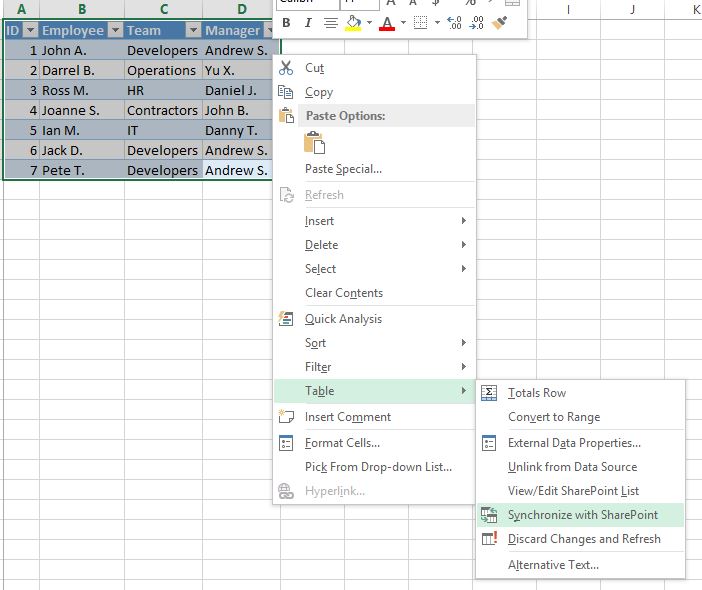Open External Data Properties entry
This screenshot has width=702, height=590.
pyautogui.click(x=574, y=443)
